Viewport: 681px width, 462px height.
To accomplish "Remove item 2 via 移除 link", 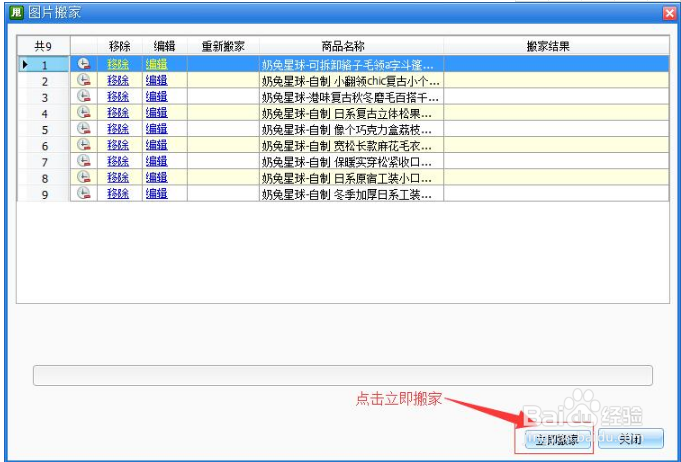I will [118, 81].
